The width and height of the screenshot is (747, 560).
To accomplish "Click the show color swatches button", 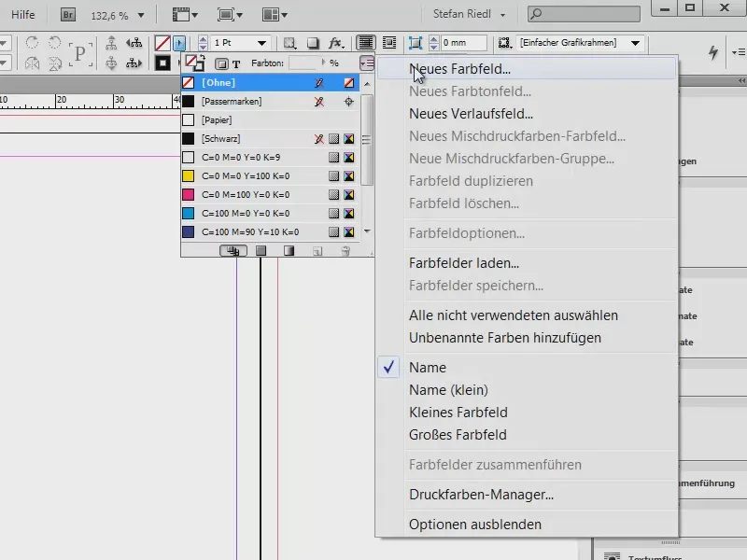I will [261, 250].
